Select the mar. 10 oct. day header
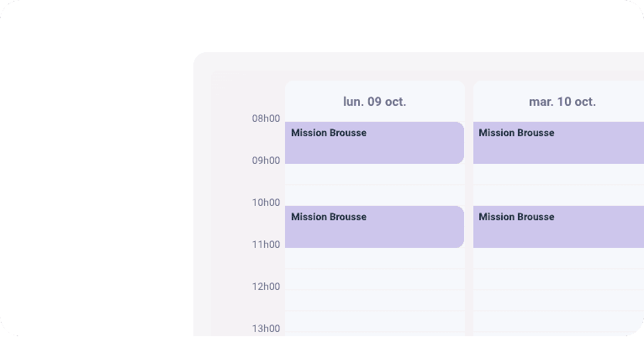This screenshot has width=644, height=337. [562, 102]
